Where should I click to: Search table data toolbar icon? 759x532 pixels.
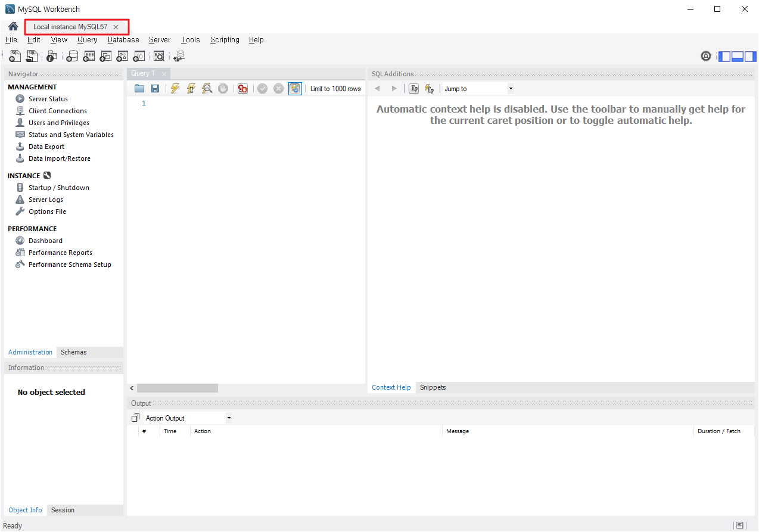[x=159, y=56]
